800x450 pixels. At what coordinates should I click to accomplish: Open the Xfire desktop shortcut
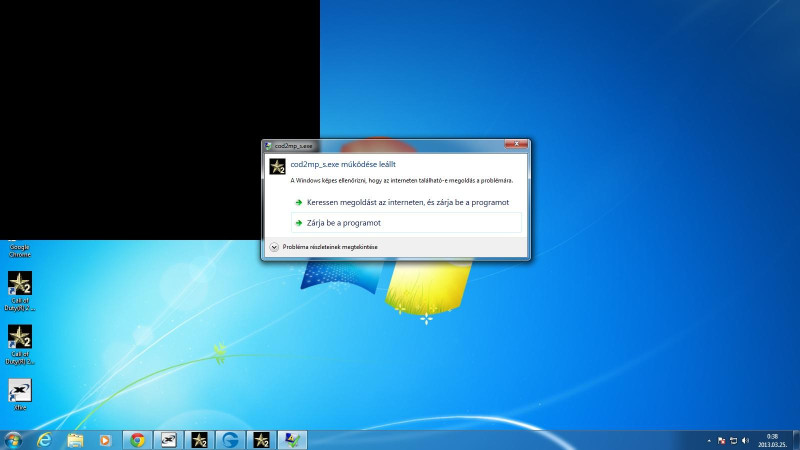(x=20, y=395)
